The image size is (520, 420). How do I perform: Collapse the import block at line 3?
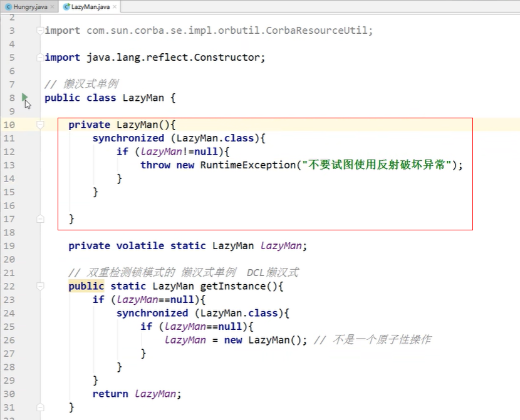(40, 31)
